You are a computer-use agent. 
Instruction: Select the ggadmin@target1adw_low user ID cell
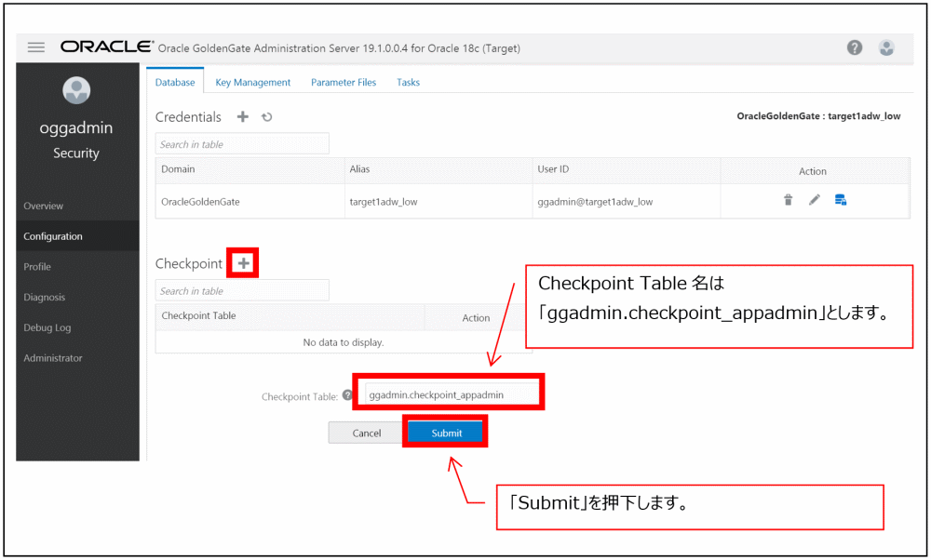627,202
